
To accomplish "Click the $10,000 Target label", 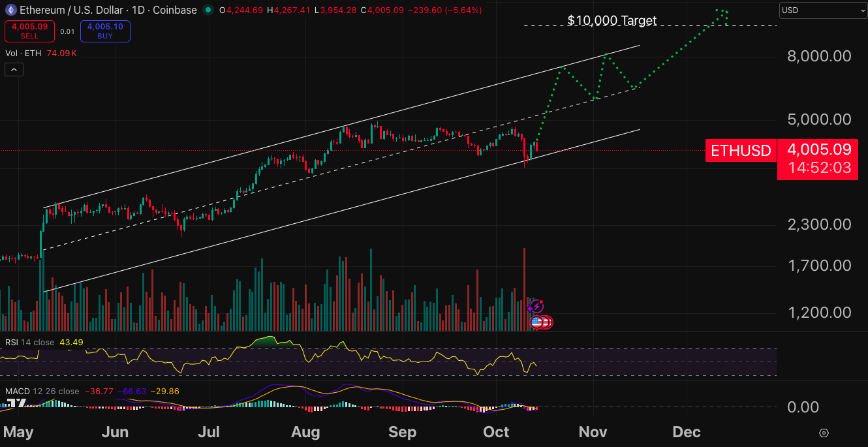I will coord(611,20).
